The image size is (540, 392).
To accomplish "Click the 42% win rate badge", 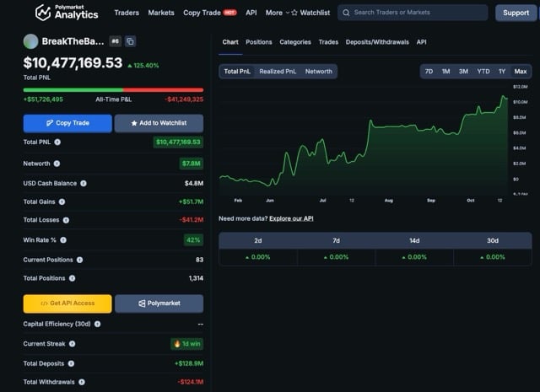I will coord(193,240).
